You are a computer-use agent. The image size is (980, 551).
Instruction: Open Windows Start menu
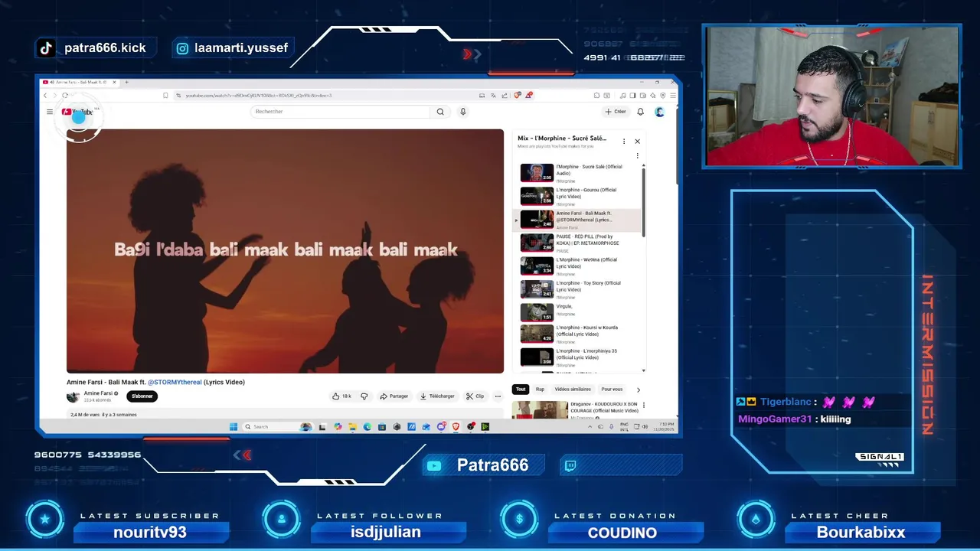(234, 426)
